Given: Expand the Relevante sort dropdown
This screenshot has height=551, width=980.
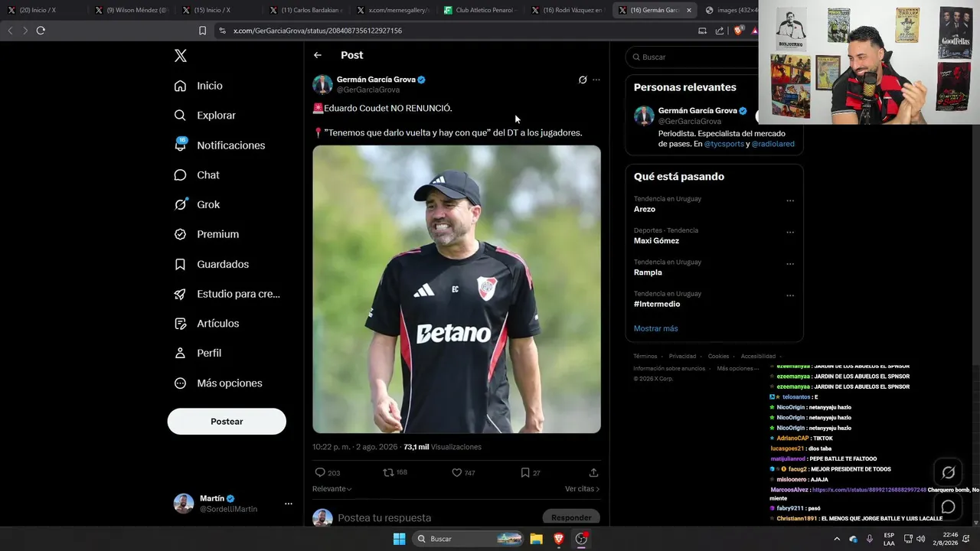Looking at the screenshot, I should coord(332,489).
